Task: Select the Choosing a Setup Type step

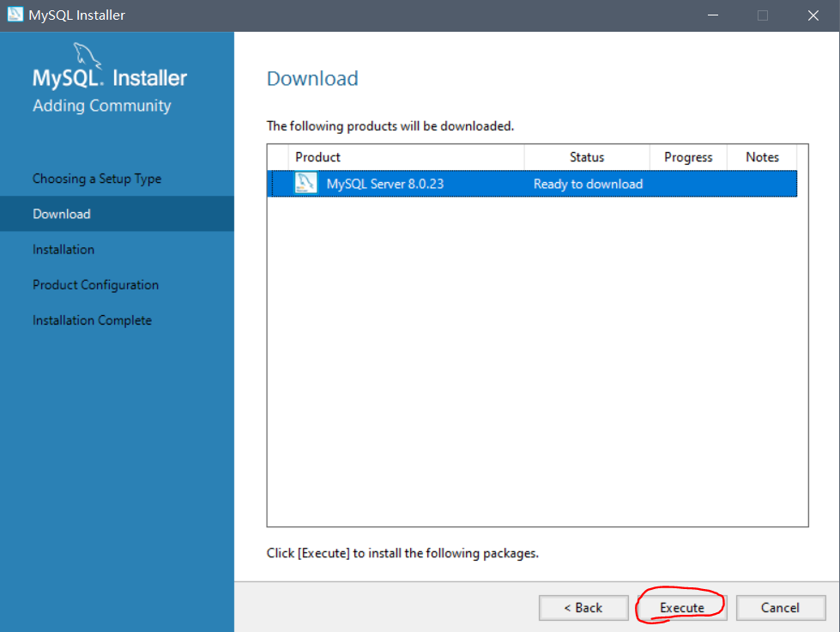Action: point(97,179)
